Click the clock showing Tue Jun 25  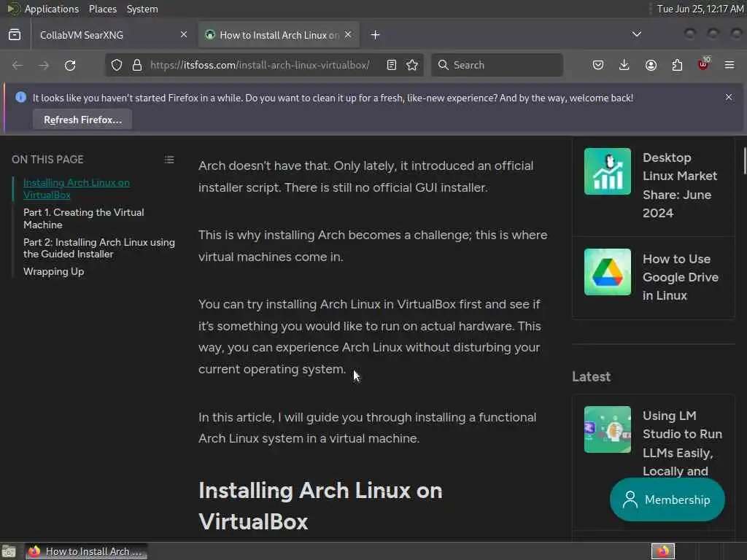tap(700, 9)
